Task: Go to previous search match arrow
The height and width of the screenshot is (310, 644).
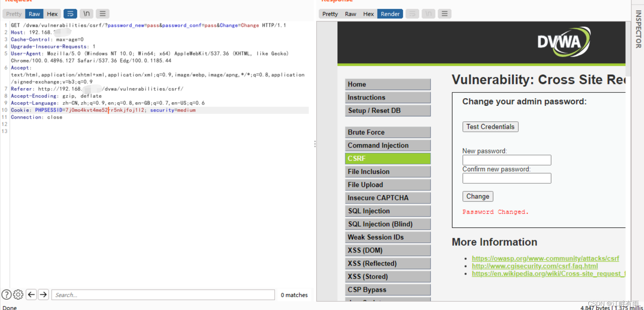Action: [31, 295]
